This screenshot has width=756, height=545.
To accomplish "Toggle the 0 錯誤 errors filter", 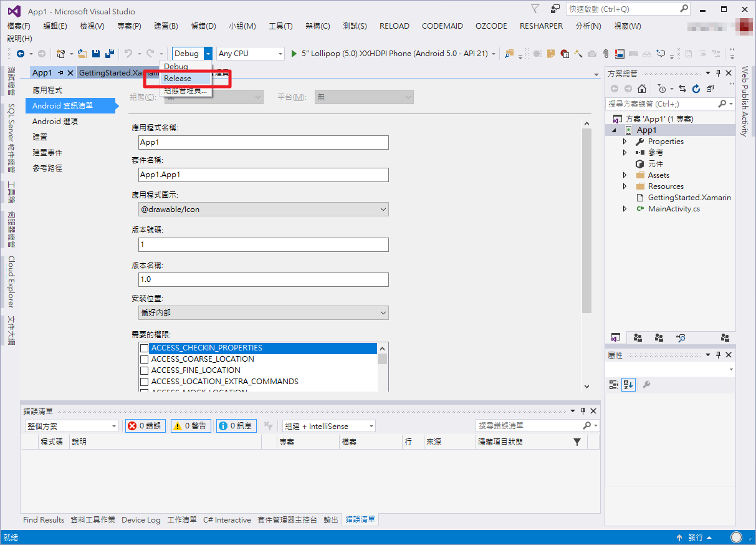I will tap(145, 426).
